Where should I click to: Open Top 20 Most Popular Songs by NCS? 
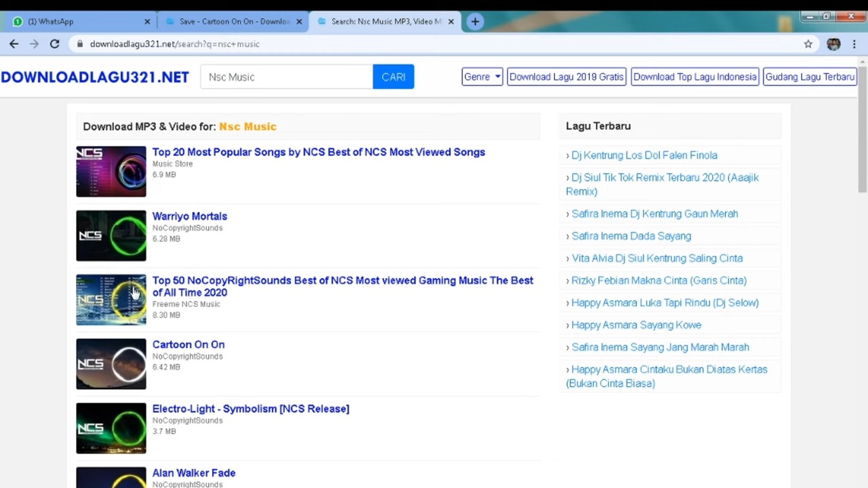pos(319,152)
